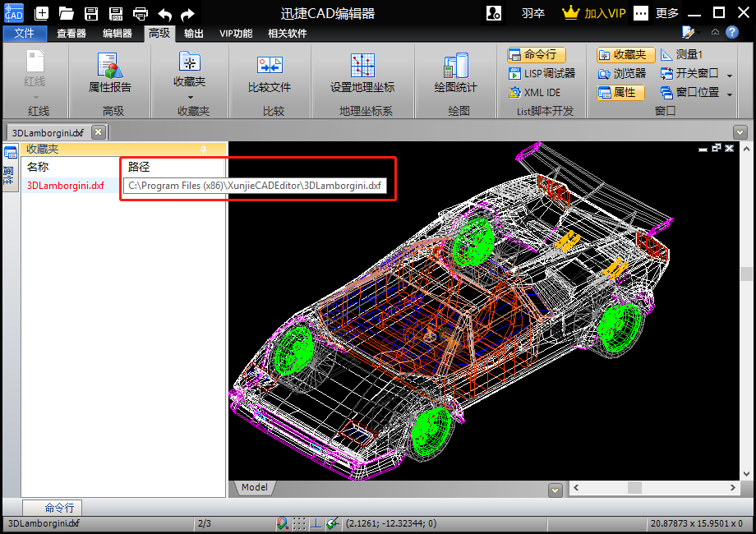Create a new file with the plus icon

coord(41,13)
